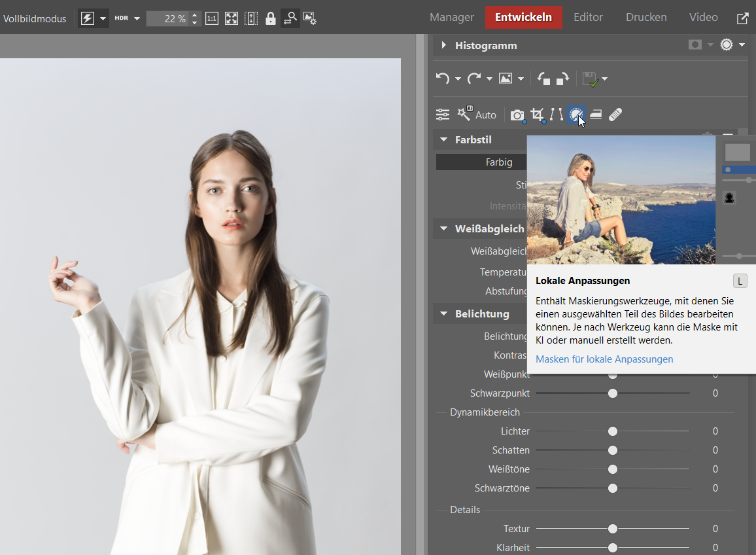Switch to the Manager tab
The width and height of the screenshot is (756, 555).
452,18
